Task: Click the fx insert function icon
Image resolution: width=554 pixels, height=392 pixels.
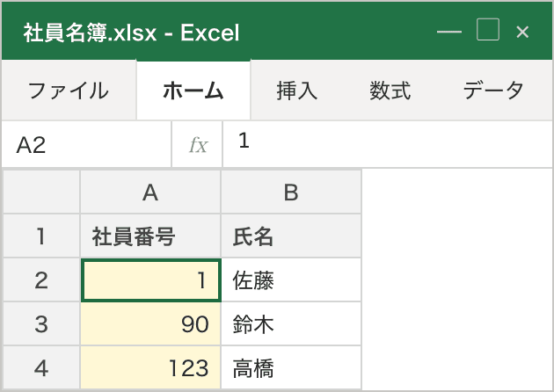Action: (x=198, y=144)
